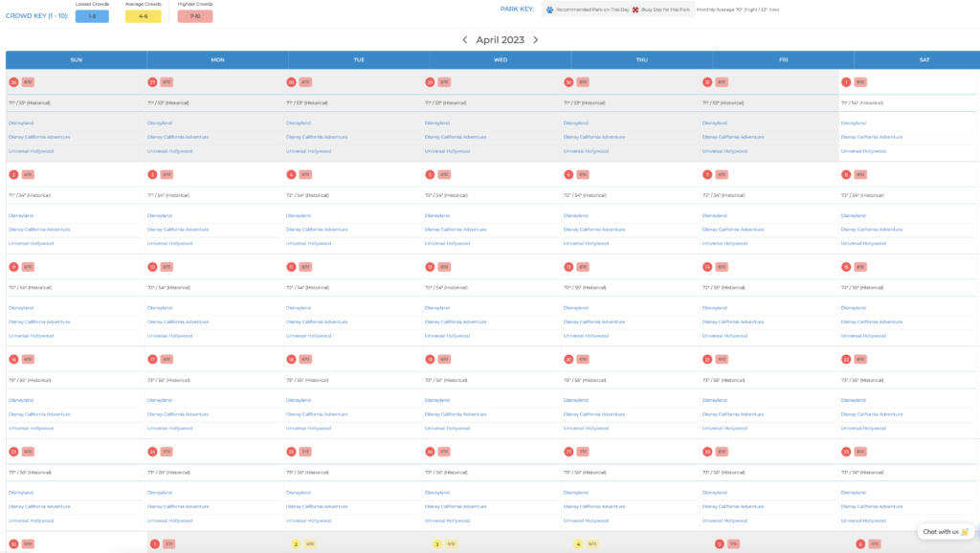The height and width of the screenshot is (553, 980).
Task: Click the FRI column header
Action: [x=783, y=60]
